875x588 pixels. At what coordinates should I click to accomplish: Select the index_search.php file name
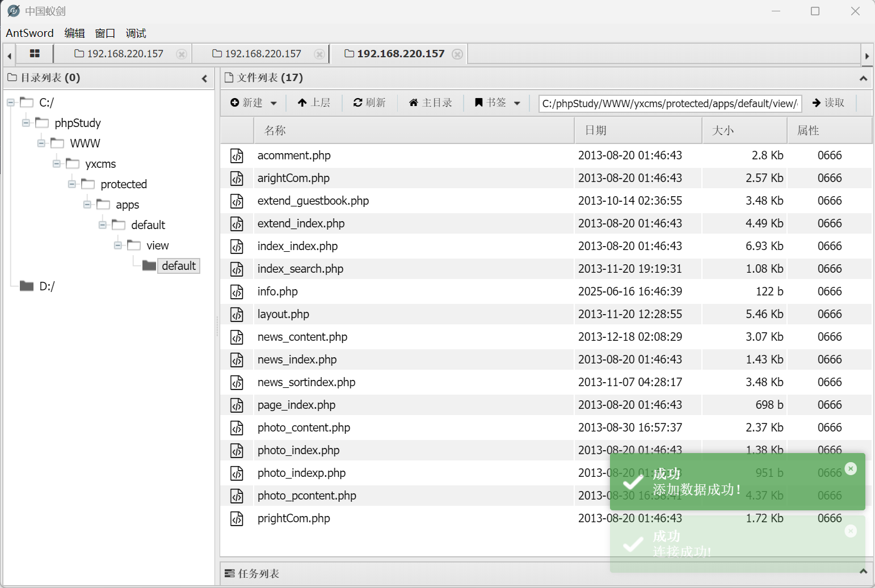tap(300, 269)
